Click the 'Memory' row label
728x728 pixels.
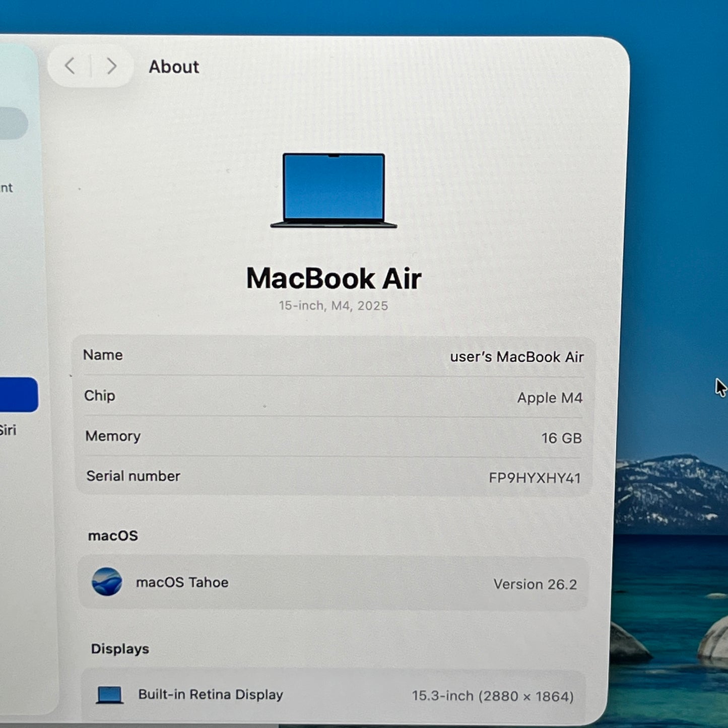point(113,436)
